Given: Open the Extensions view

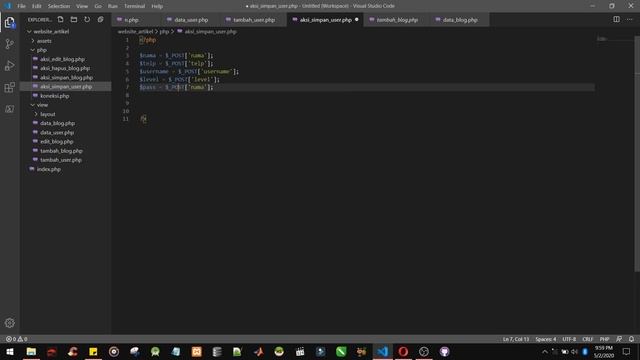Looking at the screenshot, I should click(x=9, y=87).
